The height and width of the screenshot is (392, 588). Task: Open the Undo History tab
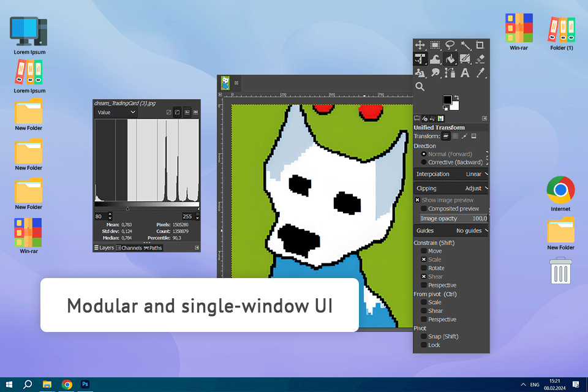point(432,119)
